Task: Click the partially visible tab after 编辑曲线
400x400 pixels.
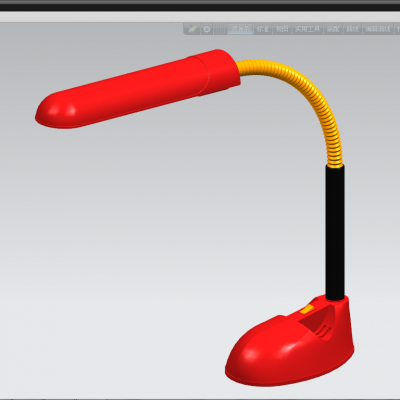Action: (397, 29)
